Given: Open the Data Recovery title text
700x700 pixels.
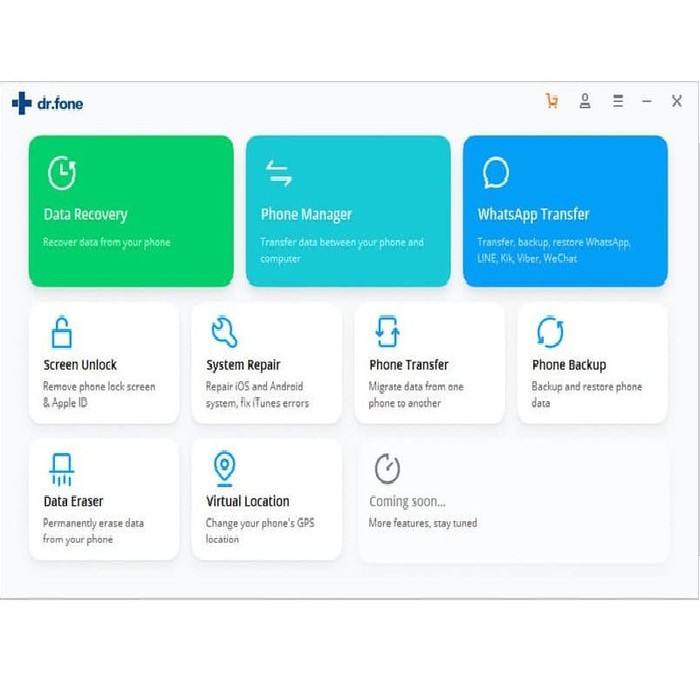Looking at the screenshot, I should coord(85,214).
